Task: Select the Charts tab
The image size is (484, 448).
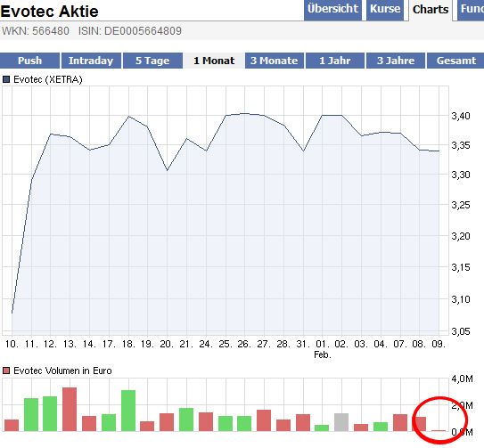Action: 431,10
